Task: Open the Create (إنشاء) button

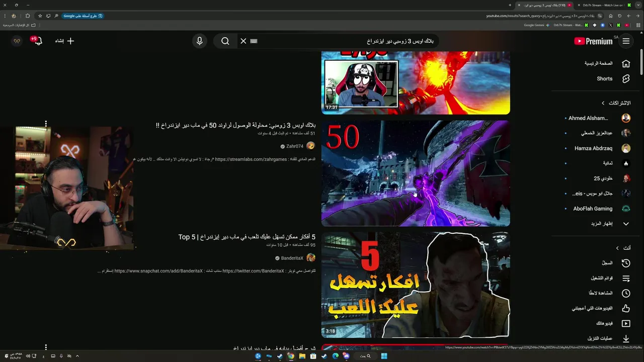Action: 64,41
